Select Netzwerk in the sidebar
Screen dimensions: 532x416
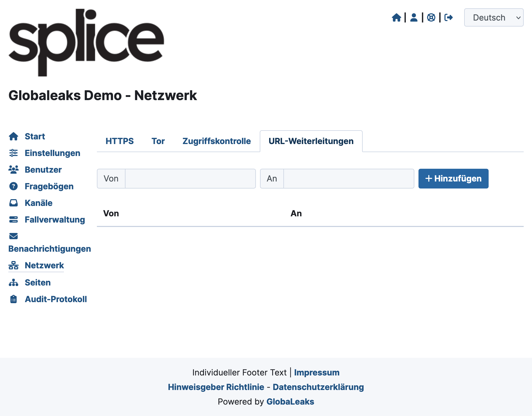44,265
